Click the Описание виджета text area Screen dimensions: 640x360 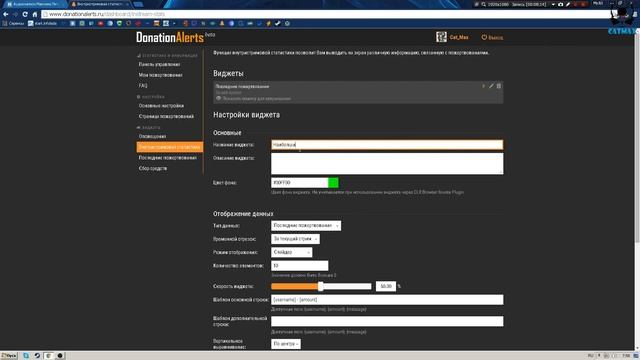click(387, 164)
